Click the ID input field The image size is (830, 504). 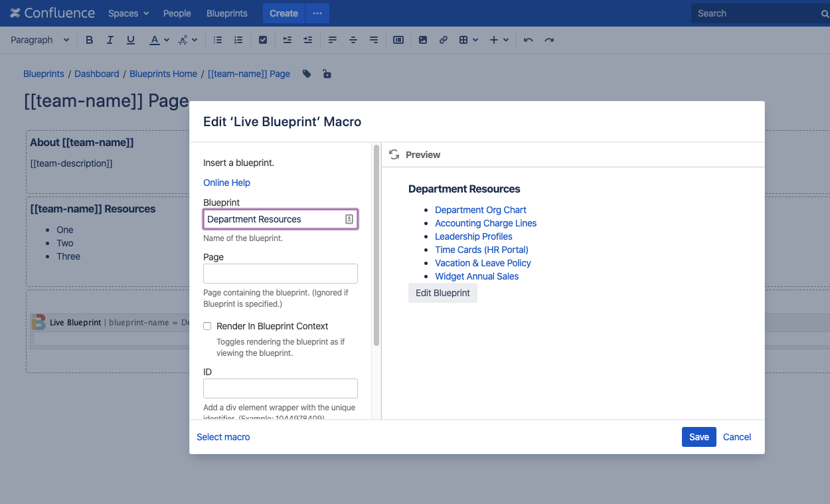click(x=280, y=388)
